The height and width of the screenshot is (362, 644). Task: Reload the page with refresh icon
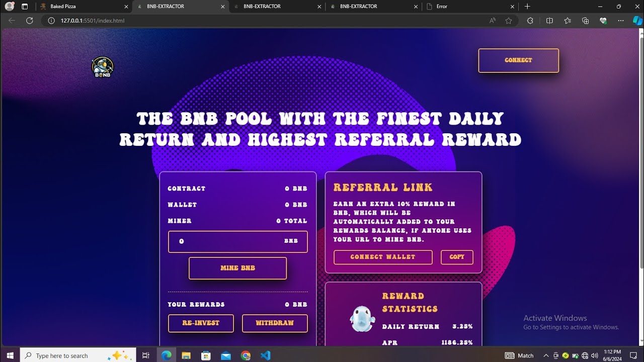[30, 21]
